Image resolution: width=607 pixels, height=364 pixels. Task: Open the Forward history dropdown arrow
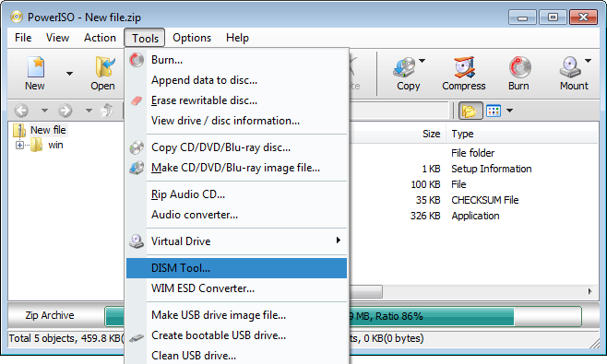click(x=89, y=111)
